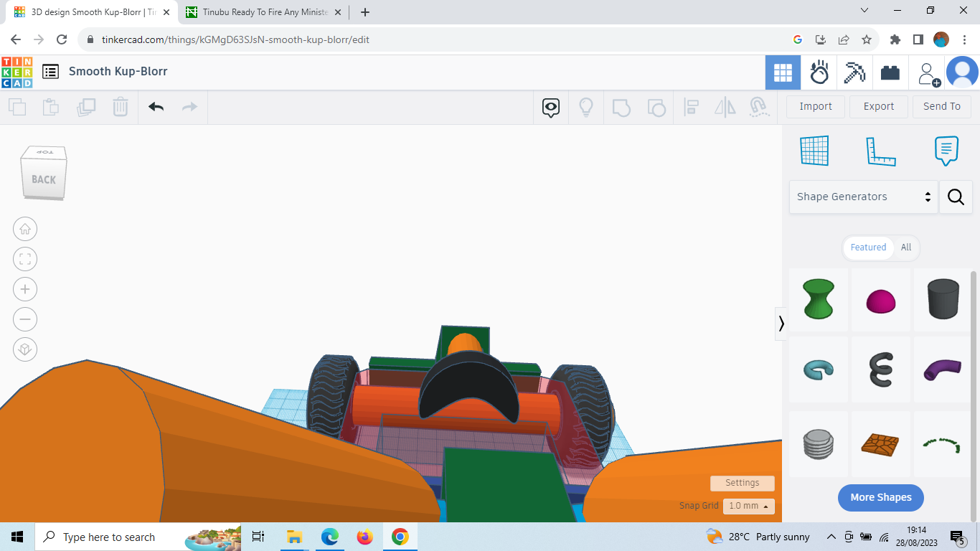Collapse the shapes panel with the chevron
Image resolution: width=980 pixels, height=551 pixels.
tap(781, 324)
